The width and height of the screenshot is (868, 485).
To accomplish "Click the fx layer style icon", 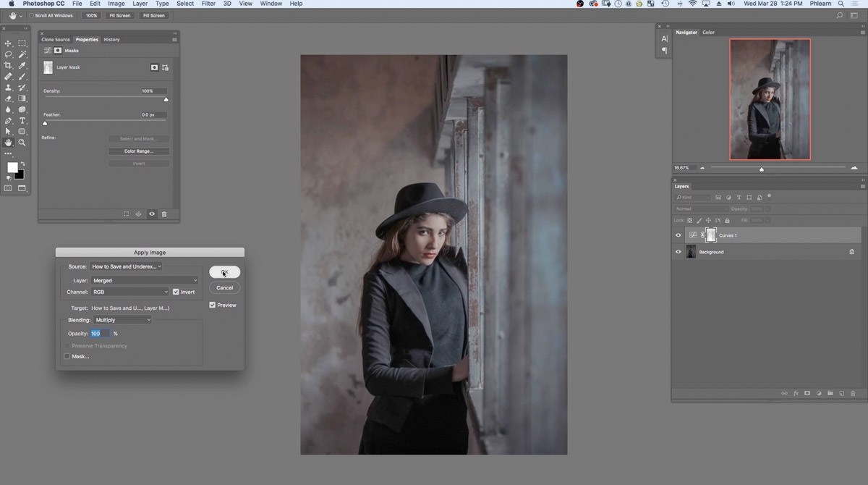I will point(796,393).
